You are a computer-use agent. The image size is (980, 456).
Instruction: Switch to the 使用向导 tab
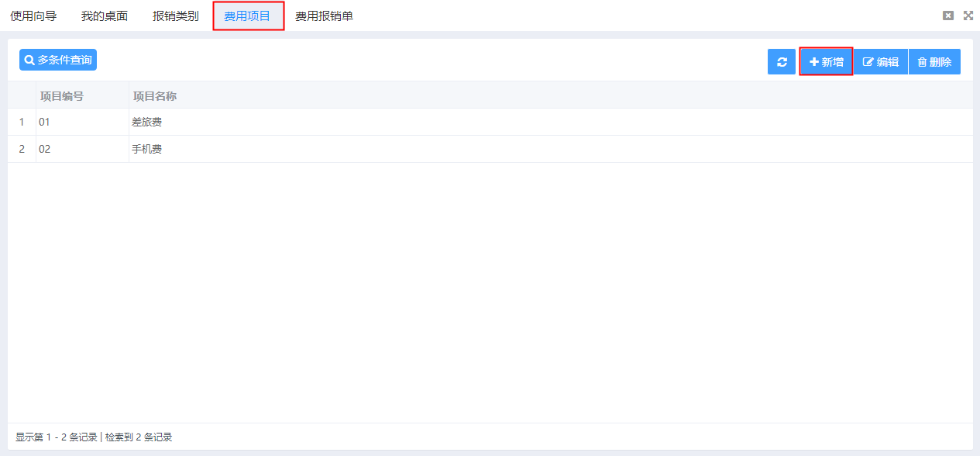click(33, 16)
